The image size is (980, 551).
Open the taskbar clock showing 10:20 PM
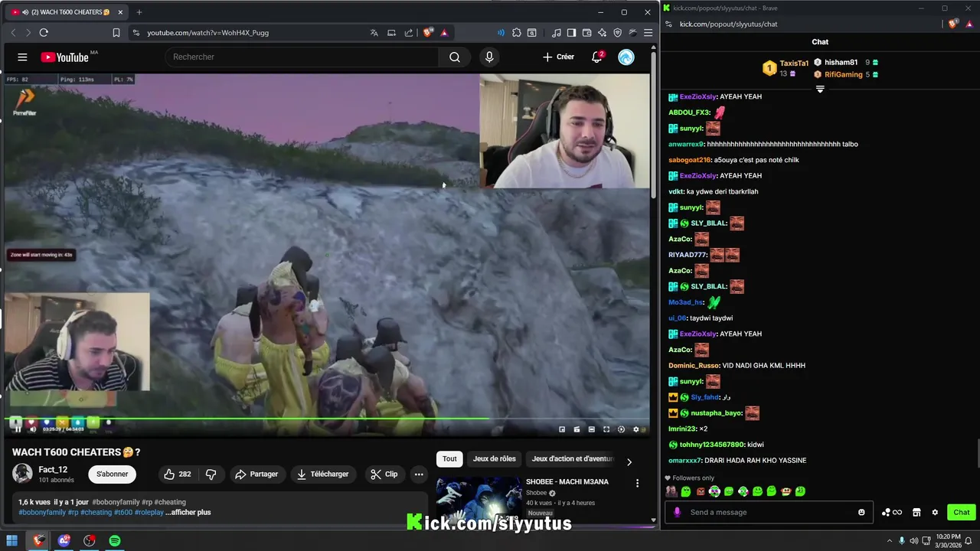click(x=949, y=540)
